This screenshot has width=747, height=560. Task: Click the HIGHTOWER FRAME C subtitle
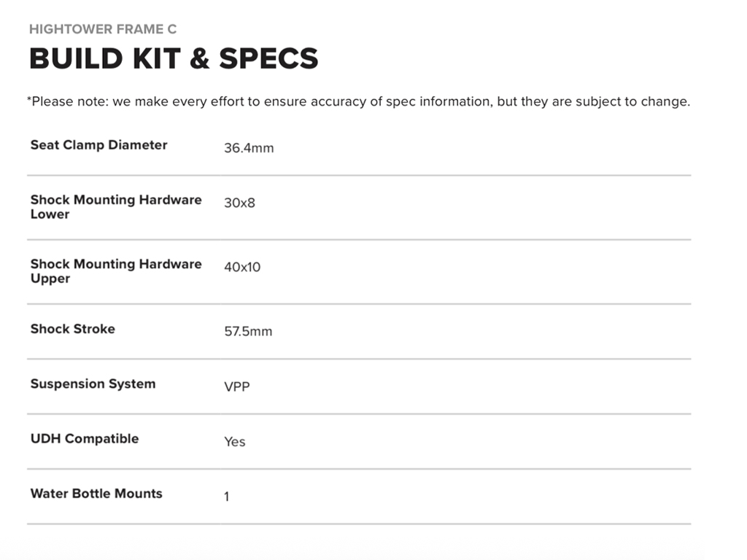point(102,29)
